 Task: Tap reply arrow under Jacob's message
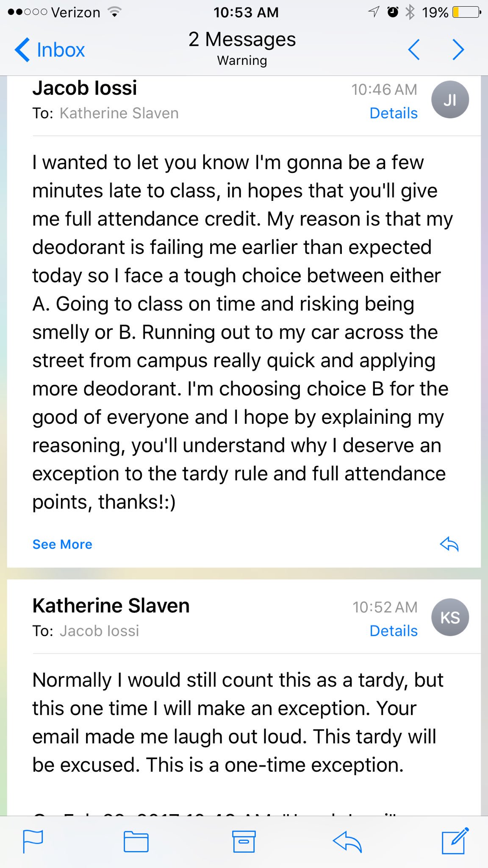[x=449, y=544]
